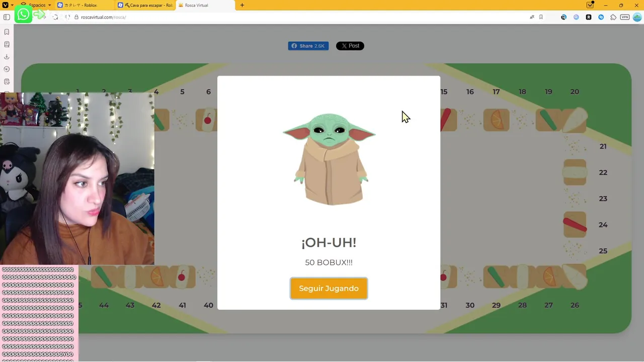The image size is (644, 362).
Task: Click the 50 BOBUX!!! message
Action: pyautogui.click(x=329, y=262)
